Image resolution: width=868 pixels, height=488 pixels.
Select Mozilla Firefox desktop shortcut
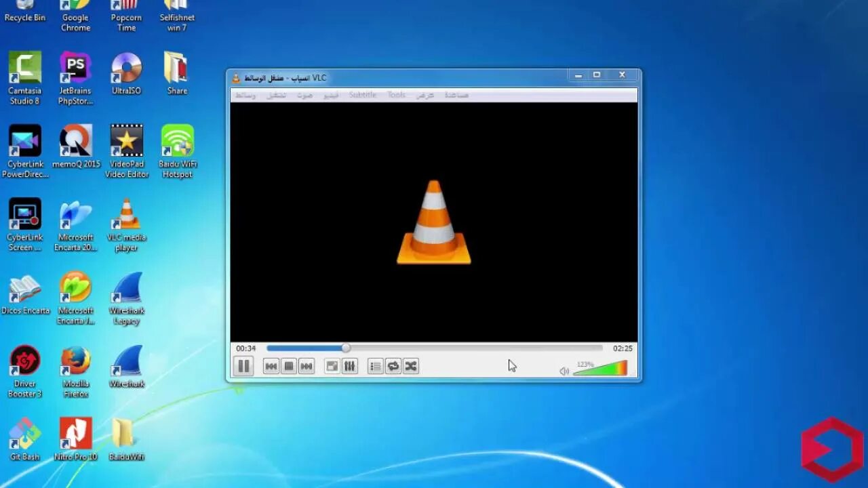(75, 371)
